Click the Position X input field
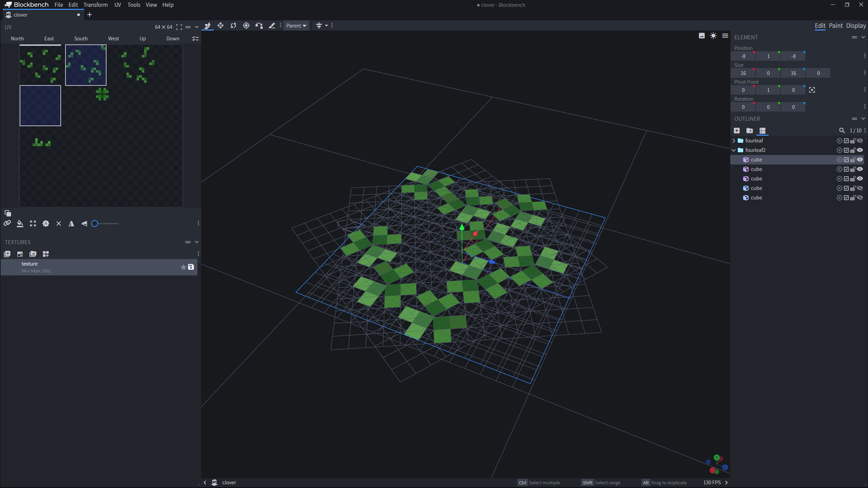 743,56
